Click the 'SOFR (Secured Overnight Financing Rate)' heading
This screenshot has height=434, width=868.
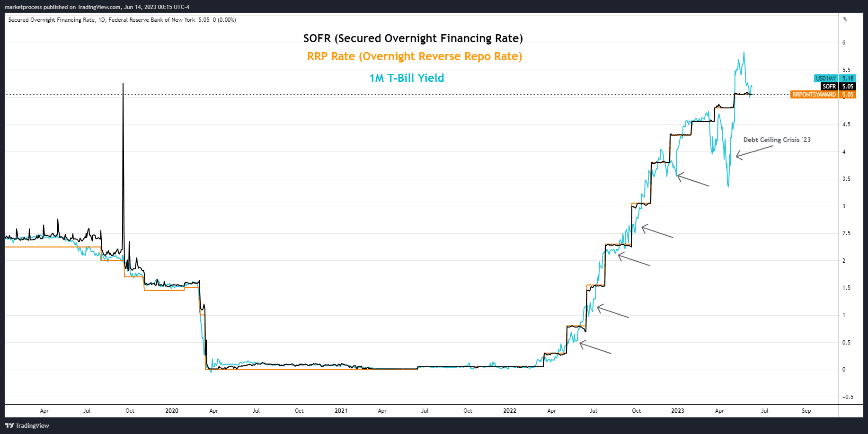click(413, 38)
